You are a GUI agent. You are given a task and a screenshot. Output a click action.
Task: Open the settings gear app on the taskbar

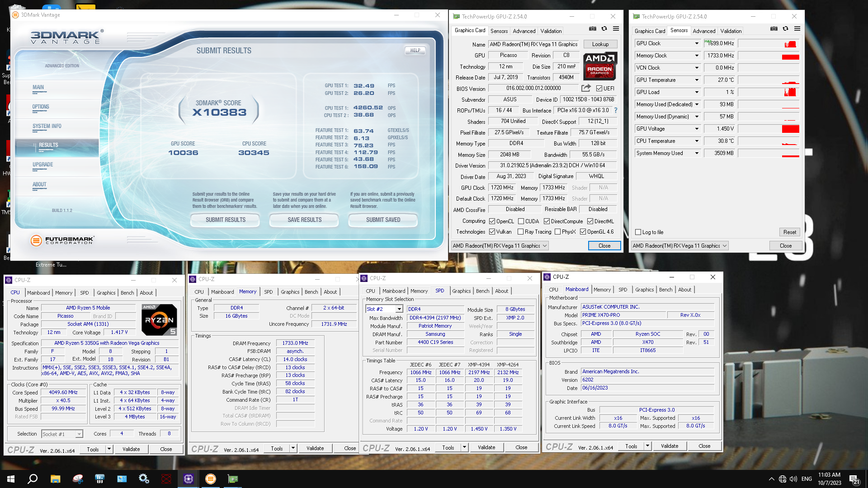point(144,479)
